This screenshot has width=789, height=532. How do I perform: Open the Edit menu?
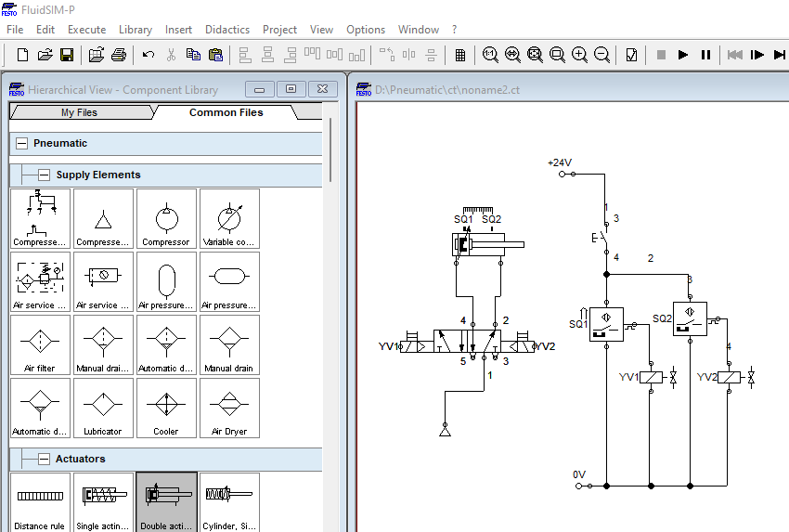click(45, 30)
